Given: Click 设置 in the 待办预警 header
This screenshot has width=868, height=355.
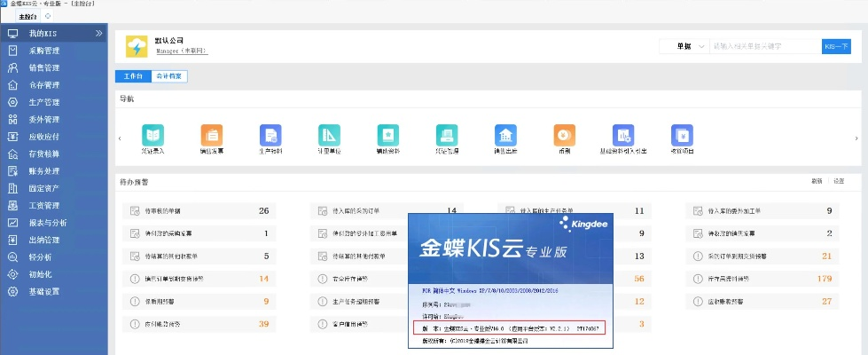Looking at the screenshot, I should 838,180.
